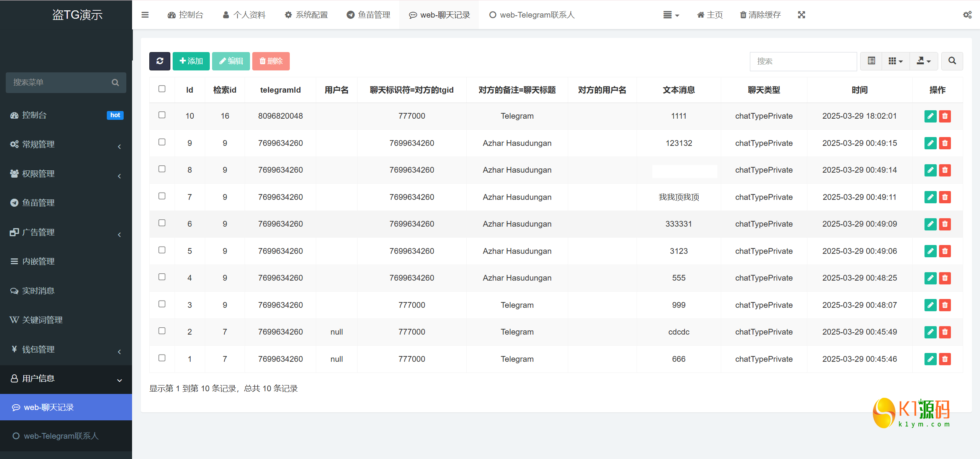
Task: Toggle the select-all checkbox in the table header
Action: point(162,89)
